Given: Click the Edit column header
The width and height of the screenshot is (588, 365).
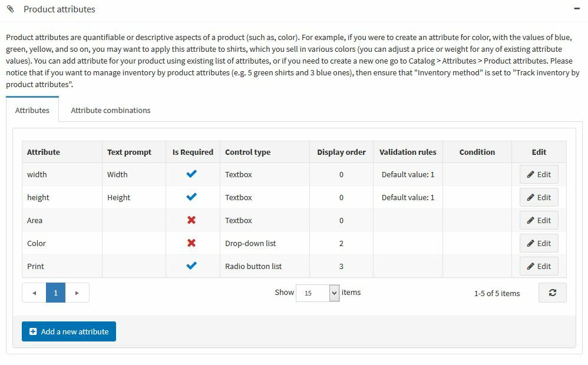Looking at the screenshot, I should 539,152.
